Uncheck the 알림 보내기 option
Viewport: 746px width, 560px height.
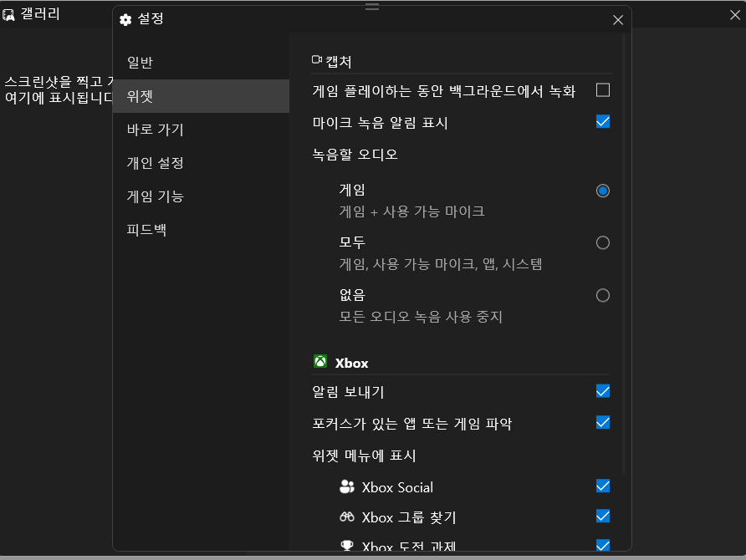[603, 391]
